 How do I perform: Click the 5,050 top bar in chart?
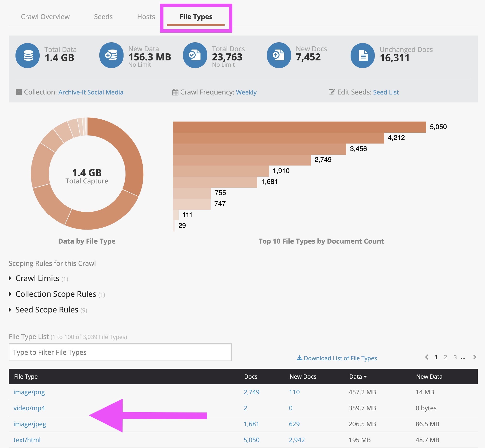(299, 127)
